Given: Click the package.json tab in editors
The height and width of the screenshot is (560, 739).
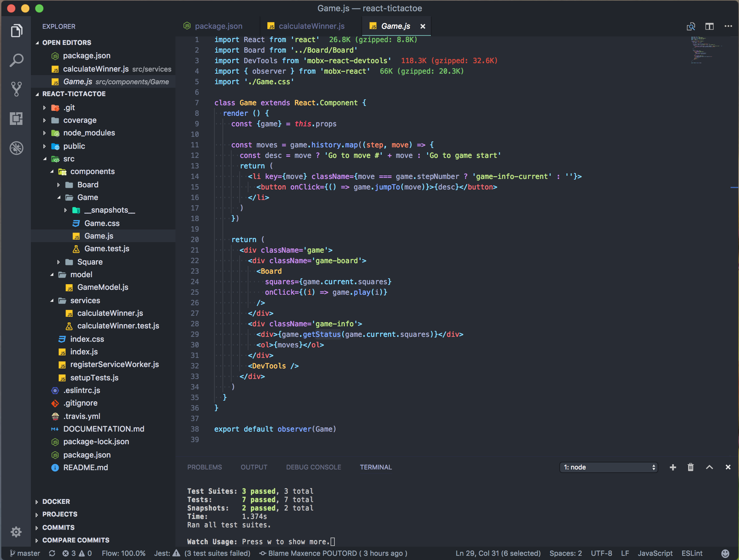Looking at the screenshot, I should tap(218, 26).
